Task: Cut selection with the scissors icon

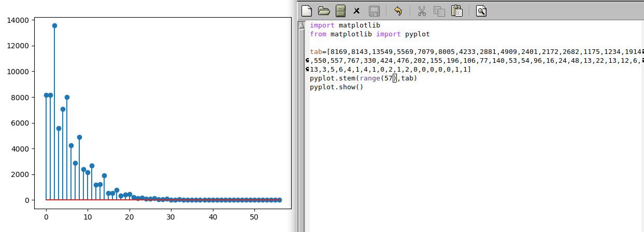Action: [x=422, y=10]
